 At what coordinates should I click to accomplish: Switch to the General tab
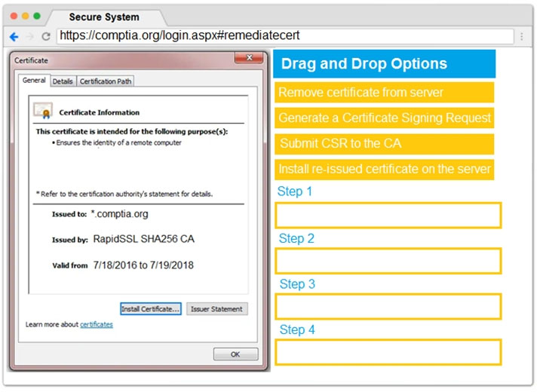coord(34,81)
